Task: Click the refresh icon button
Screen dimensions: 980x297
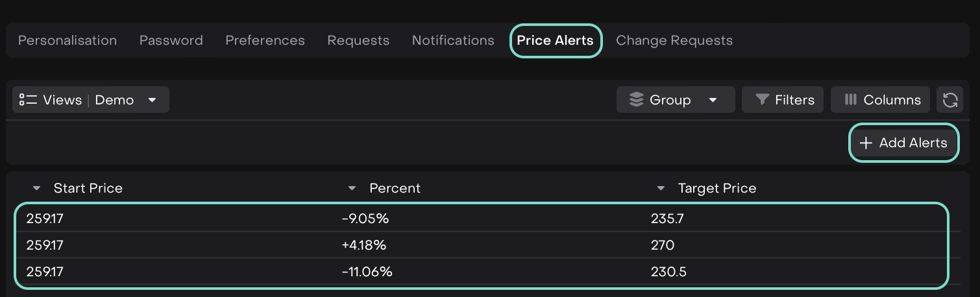Action: pos(950,100)
